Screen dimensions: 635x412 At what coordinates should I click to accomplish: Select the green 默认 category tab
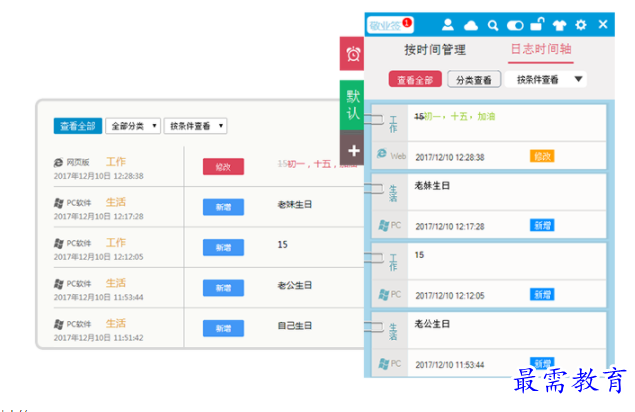pyautogui.click(x=352, y=105)
